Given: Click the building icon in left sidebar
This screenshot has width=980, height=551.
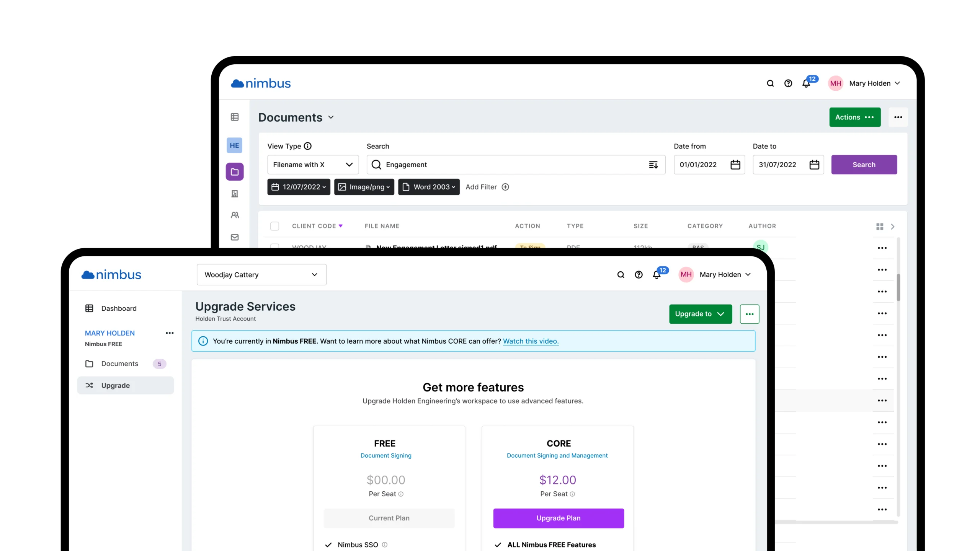Looking at the screenshot, I should tap(235, 194).
